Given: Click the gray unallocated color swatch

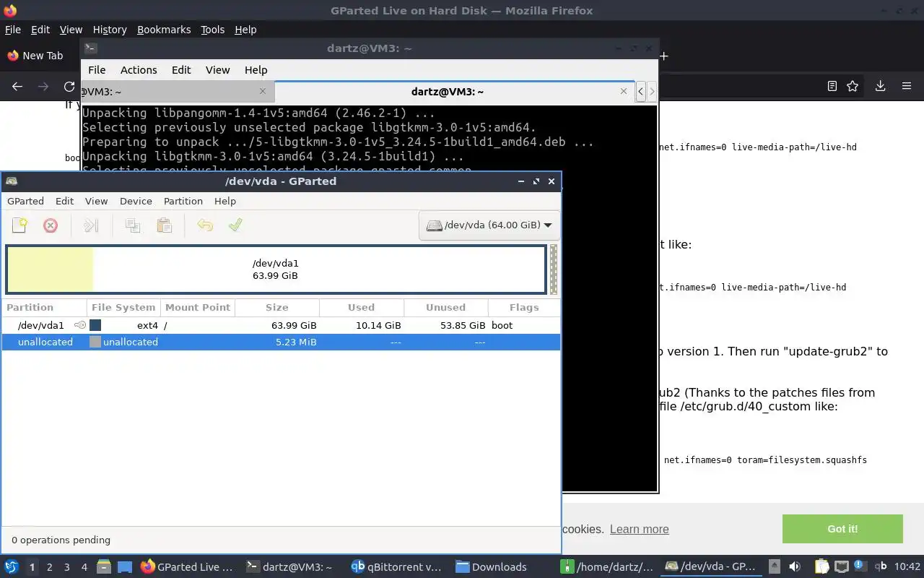Looking at the screenshot, I should 95,342.
